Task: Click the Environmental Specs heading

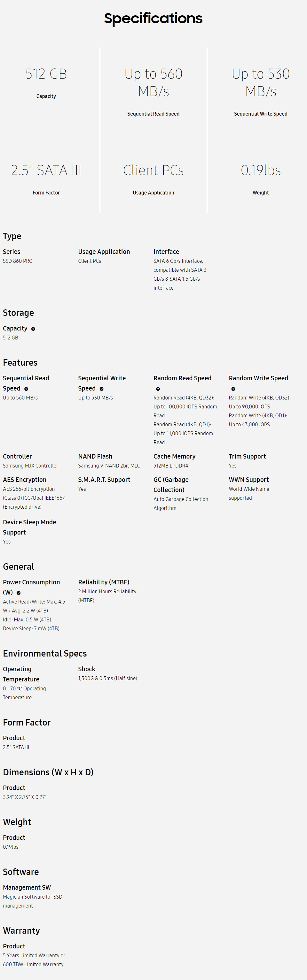Action: (x=45, y=653)
